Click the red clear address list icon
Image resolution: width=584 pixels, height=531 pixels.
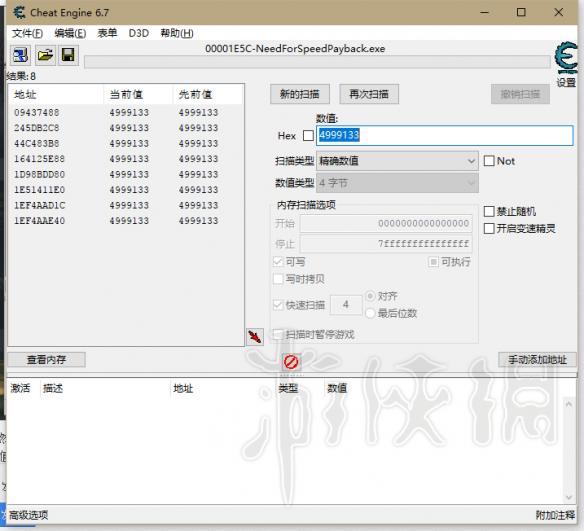pos(291,362)
